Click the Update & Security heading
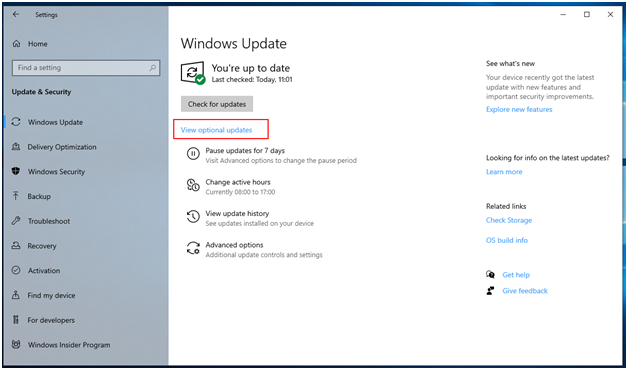Image resolution: width=628 pixels, height=370 pixels. point(41,92)
